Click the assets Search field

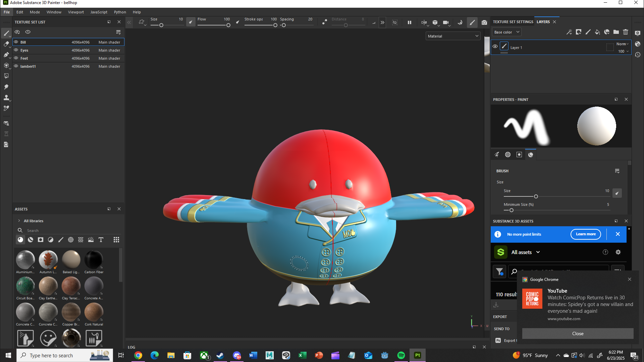69,231
